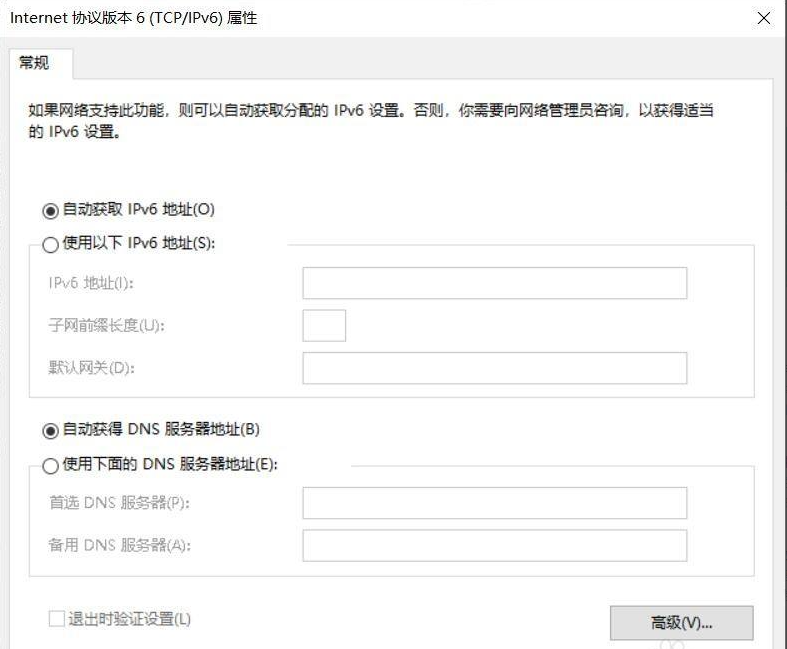This screenshot has width=787, height=649.
Task: Select 自动获得 DNS 服务器地址 radio button
Action: point(50,431)
